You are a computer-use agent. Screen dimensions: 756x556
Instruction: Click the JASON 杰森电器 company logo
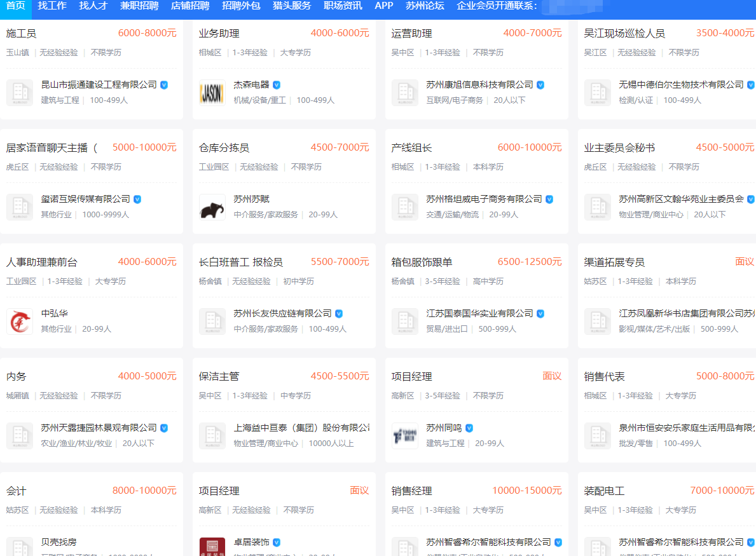pyautogui.click(x=211, y=92)
